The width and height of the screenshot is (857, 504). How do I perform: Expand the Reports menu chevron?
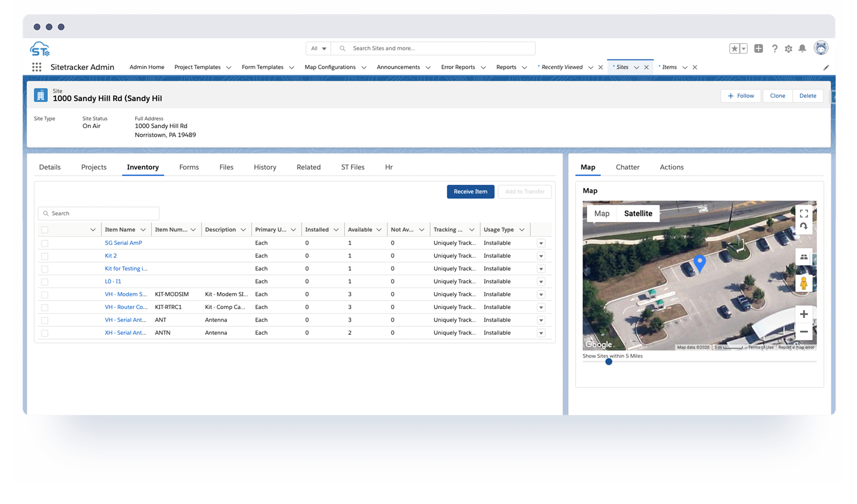point(524,67)
